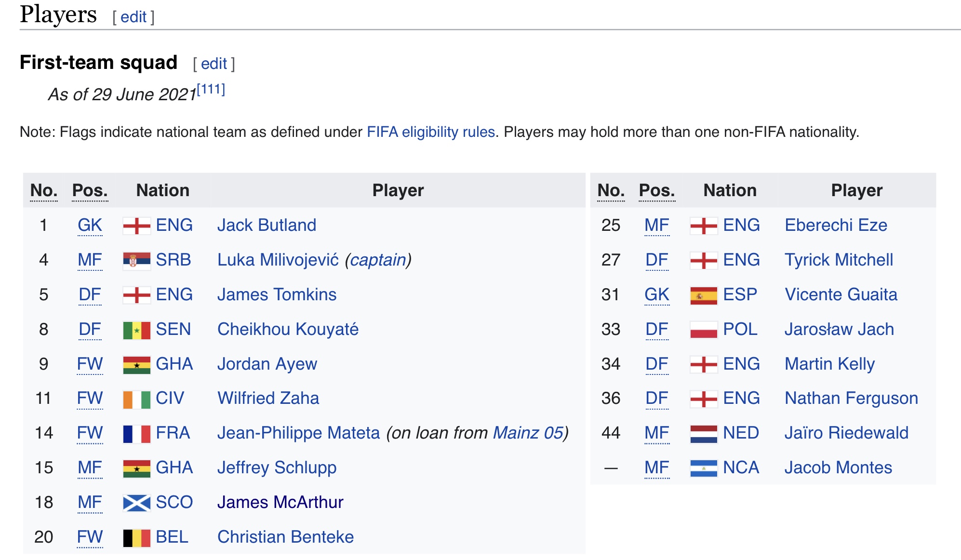Click the Spain flag icon beside ESP
This screenshot has width=961, height=560.
(704, 295)
